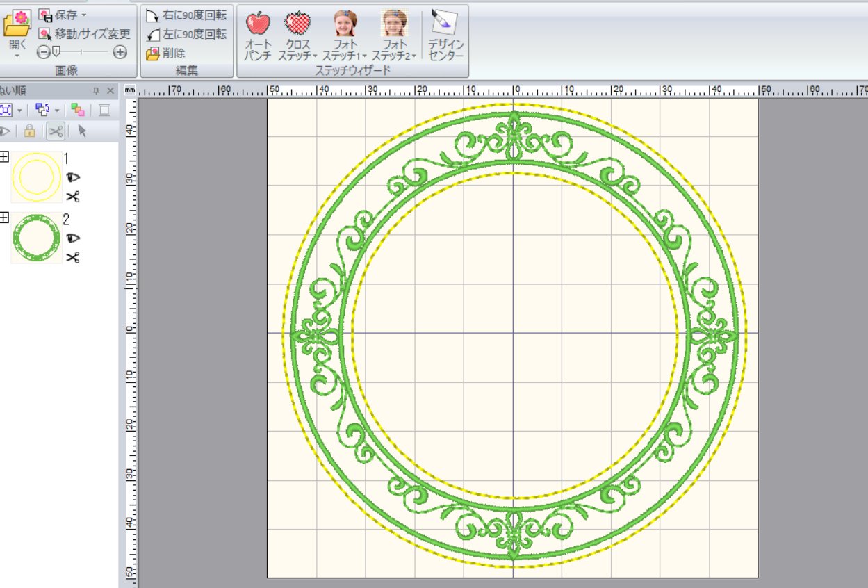Click the 保存 save image button
The width and height of the screenshot is (868, 588).
pyautogui.click(x=59, y=15)
